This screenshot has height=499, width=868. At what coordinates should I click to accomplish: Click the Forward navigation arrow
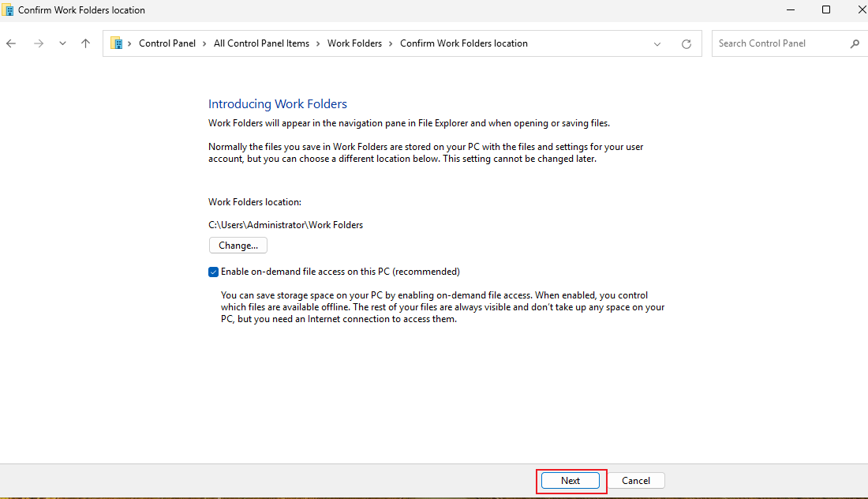[38, 43]
